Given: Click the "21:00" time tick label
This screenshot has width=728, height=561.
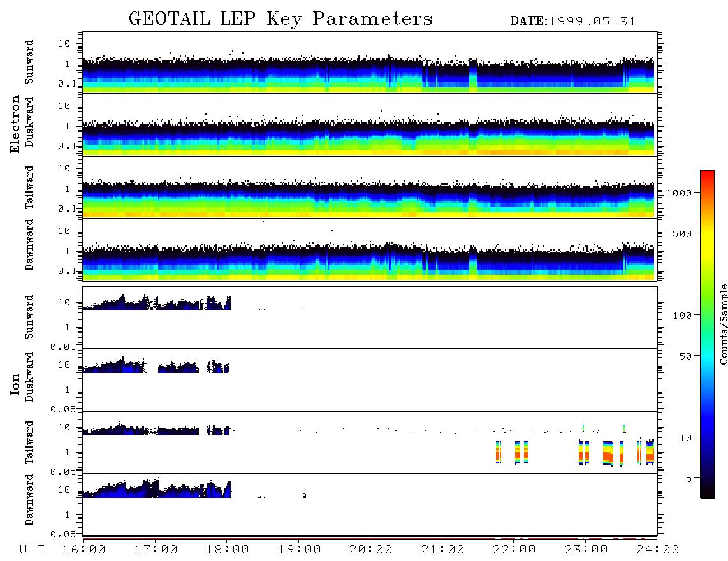Looking at the screenshot, I should point(443,550).
